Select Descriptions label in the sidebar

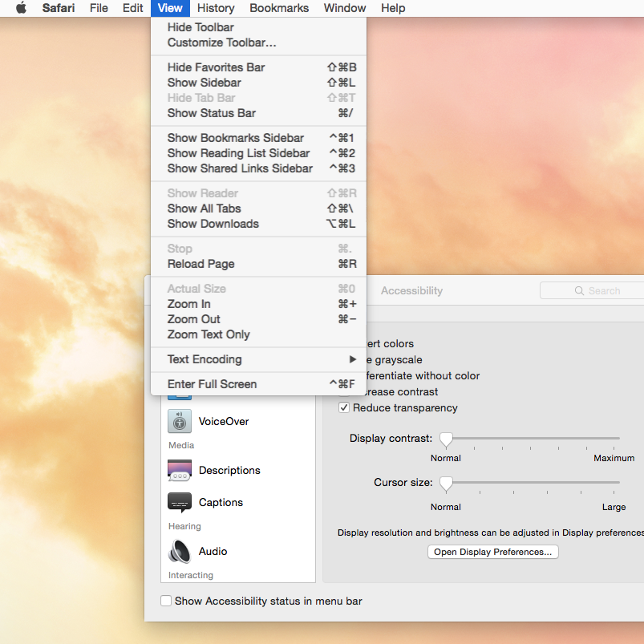[x=229, y=470]
